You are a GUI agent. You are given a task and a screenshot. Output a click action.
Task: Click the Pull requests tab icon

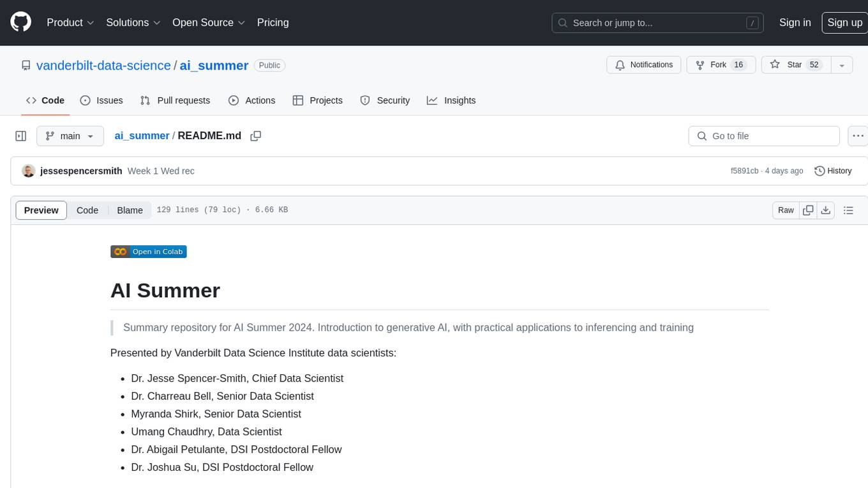145,100
